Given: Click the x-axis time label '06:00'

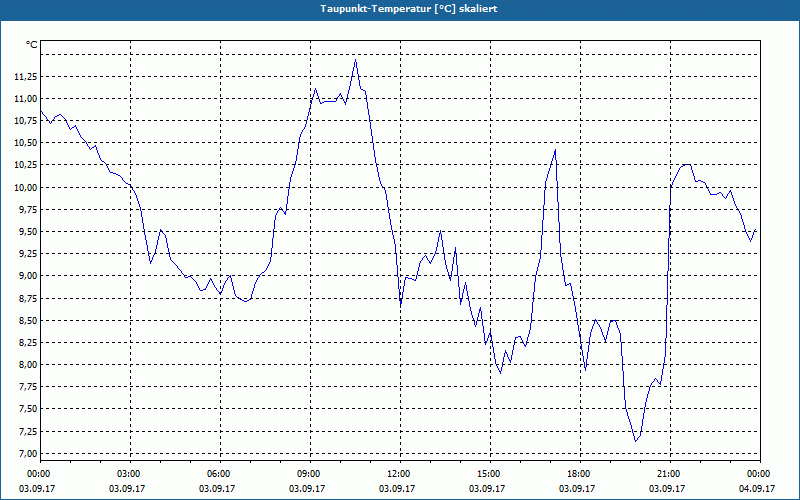Looking at the screenshot, I should coord(220,474).
